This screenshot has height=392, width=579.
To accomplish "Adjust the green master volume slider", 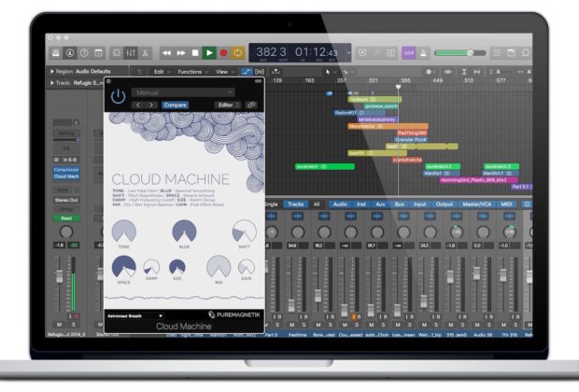I will (460, 53).
